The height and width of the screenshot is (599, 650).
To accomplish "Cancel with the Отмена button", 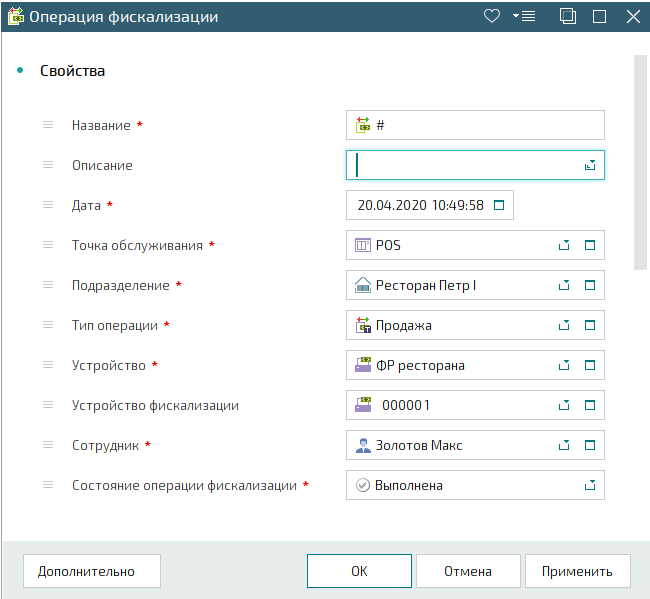I will 468,571.
